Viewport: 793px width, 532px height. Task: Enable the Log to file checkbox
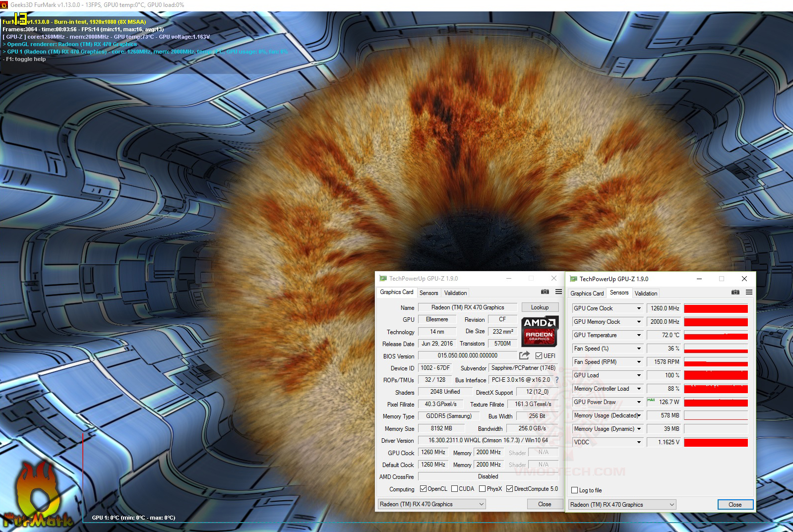574,490
